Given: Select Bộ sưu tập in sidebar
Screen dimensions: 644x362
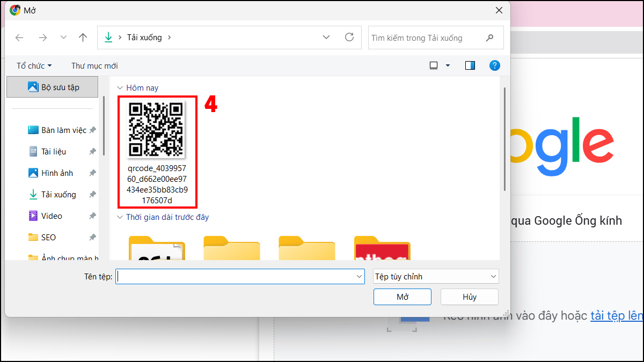Looking at the screenshot, I should [x=52, y=87].
